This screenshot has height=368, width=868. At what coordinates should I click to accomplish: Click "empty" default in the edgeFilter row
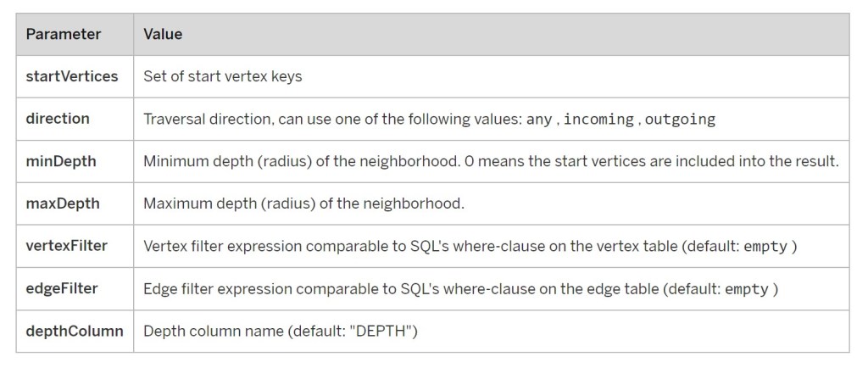pos(746,289)
